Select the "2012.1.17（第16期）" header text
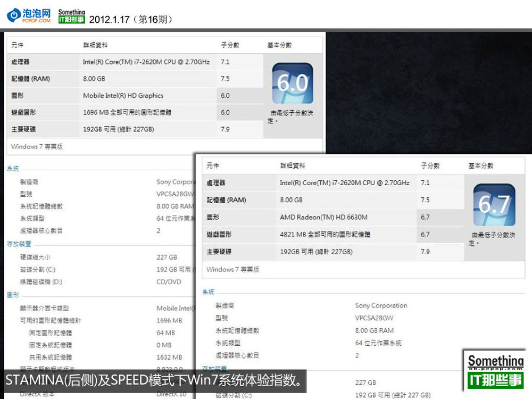 [x=132, y=19]
